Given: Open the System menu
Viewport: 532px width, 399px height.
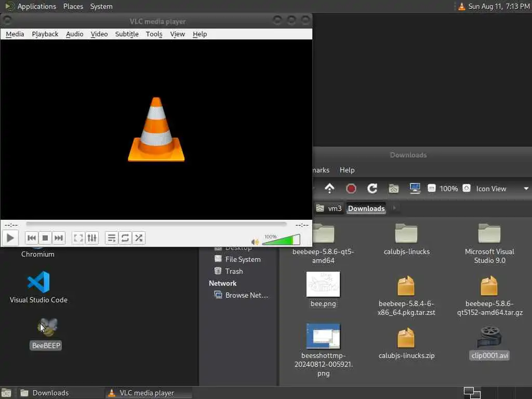Looking at the screenshot, I should [101, 6].
